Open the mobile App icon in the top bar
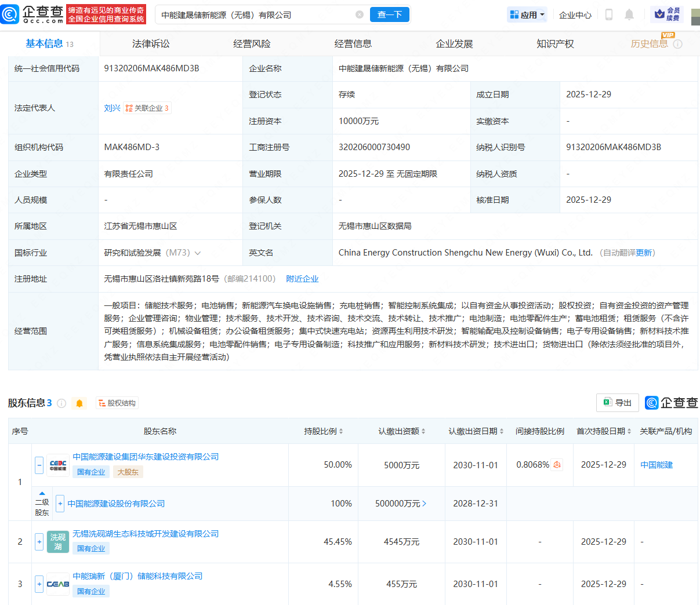The image size is (700, 605). 608,14
